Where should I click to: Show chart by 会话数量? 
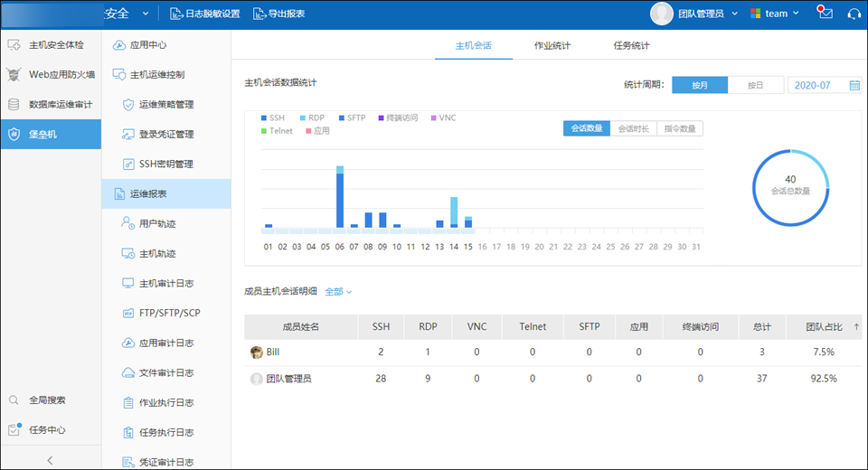587,128
